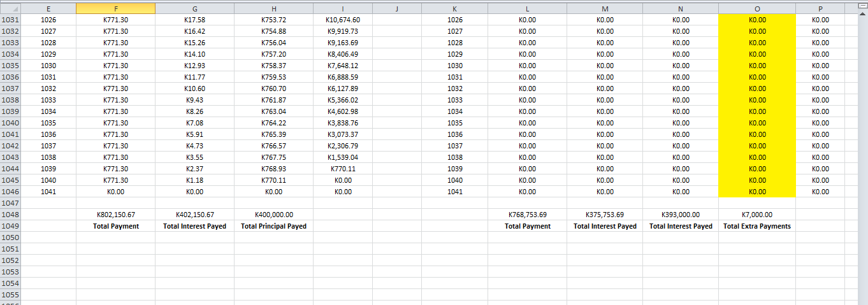Click cell showing K768.93
The image size is (868, 305).
[273, 169]
